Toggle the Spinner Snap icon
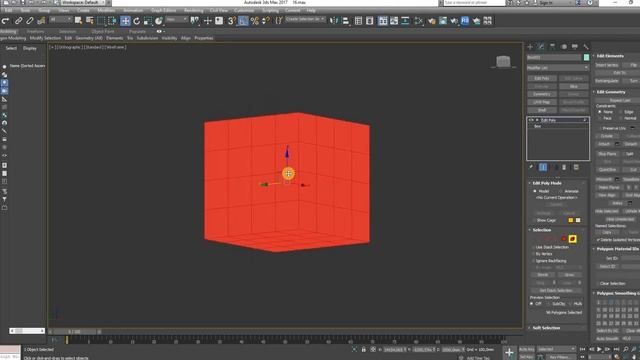The image size is (640, 360). (x=265, y=20)
